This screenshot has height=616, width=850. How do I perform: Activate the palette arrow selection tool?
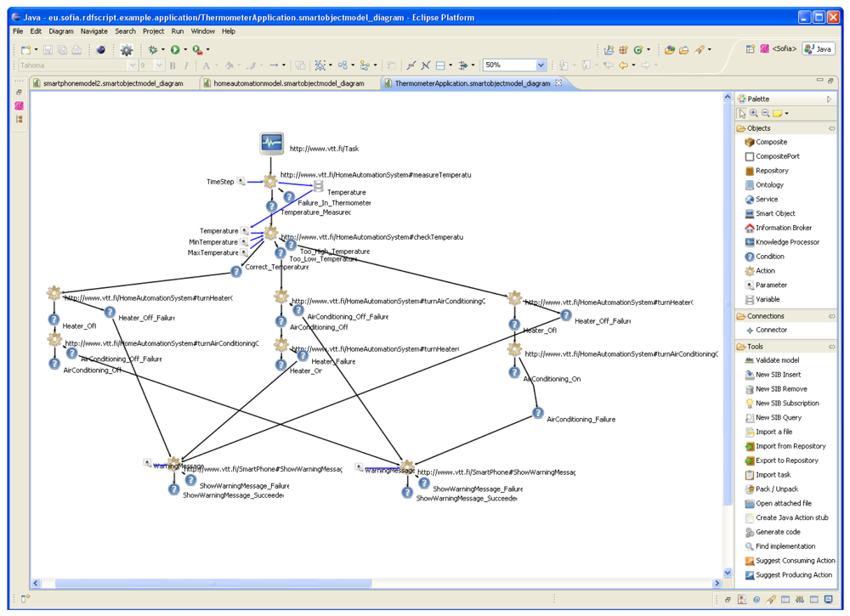(x=742, y=113)
